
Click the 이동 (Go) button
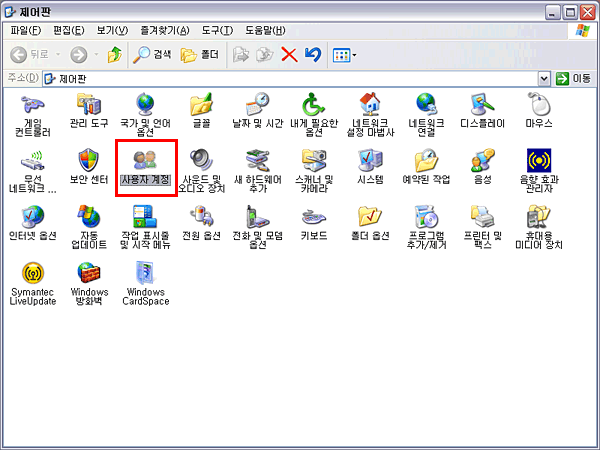pyautogui.click(x=573, y=78)
